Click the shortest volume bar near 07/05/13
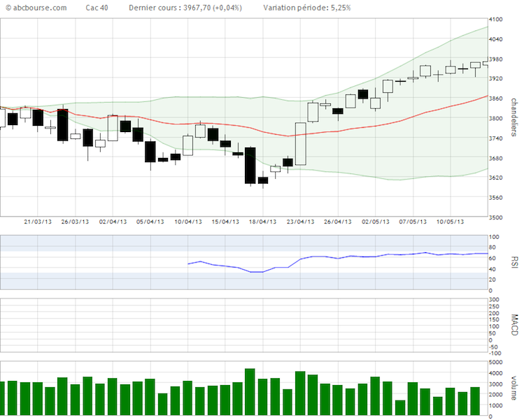Viewport: 524px width, 420px height. (x=400, y=407)
